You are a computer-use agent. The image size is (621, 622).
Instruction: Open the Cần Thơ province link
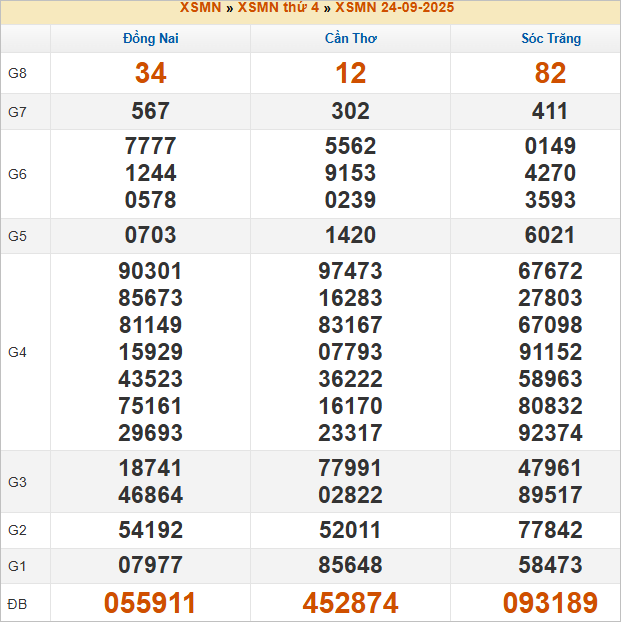[351, 39]
